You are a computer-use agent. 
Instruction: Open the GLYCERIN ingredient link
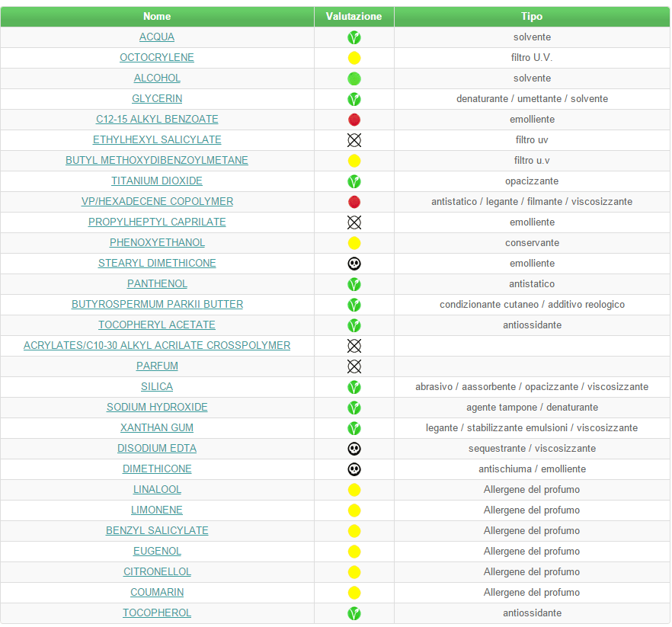[157, 99]
